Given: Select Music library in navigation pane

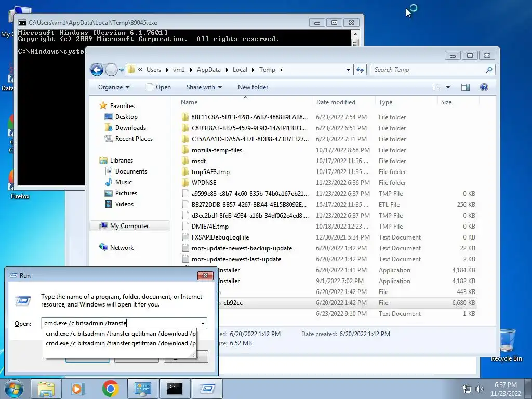Looking at the screenshot, I should [118, 182].
